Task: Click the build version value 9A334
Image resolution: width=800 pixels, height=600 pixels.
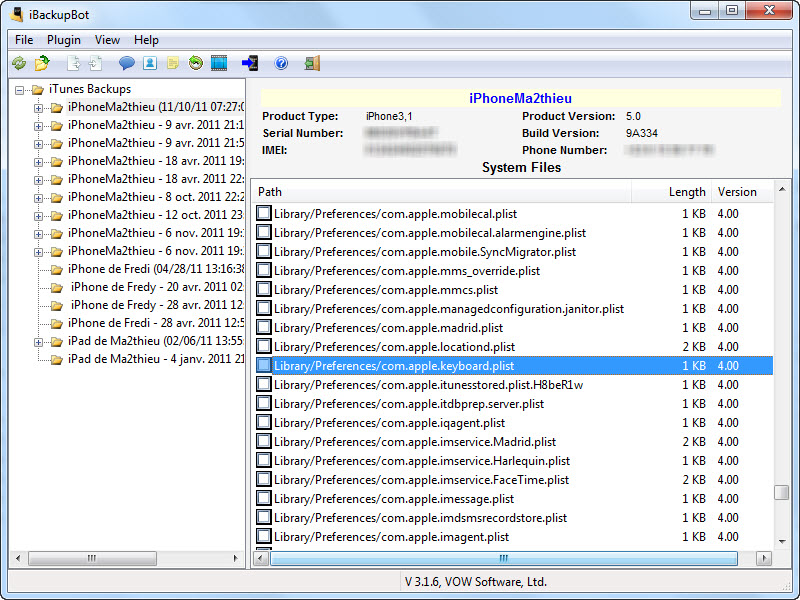Action: (642, 134)
